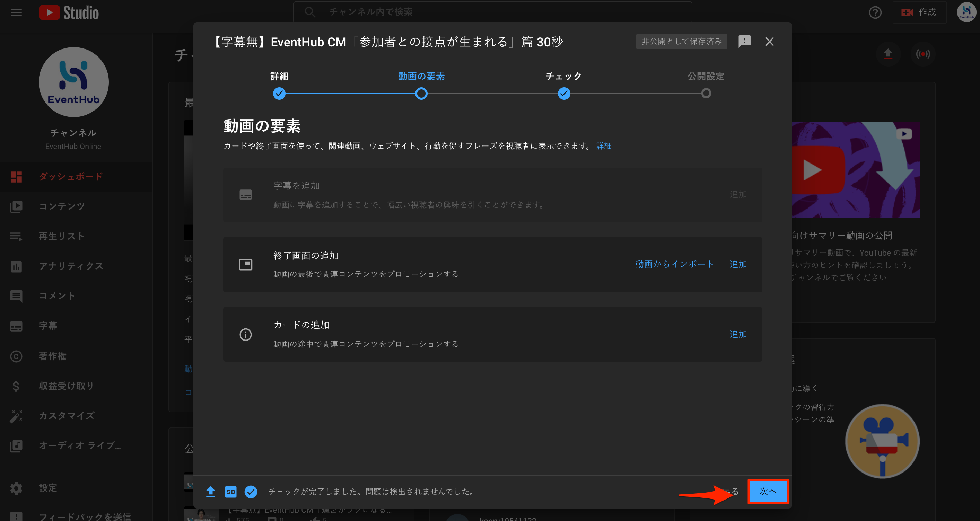Open オーディオ ライブラリ in the sidebar
The height and width of the screenshot is (521, 980).
(76, 446)
